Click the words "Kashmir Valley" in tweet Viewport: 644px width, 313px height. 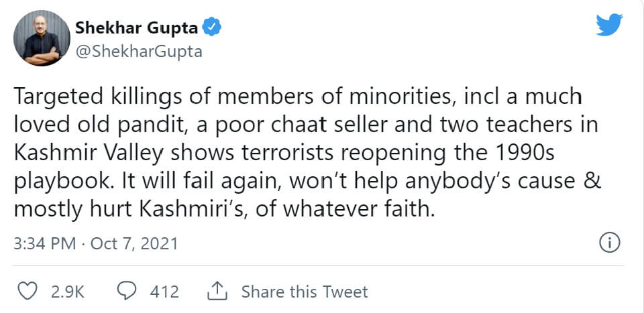click(87, 153)
